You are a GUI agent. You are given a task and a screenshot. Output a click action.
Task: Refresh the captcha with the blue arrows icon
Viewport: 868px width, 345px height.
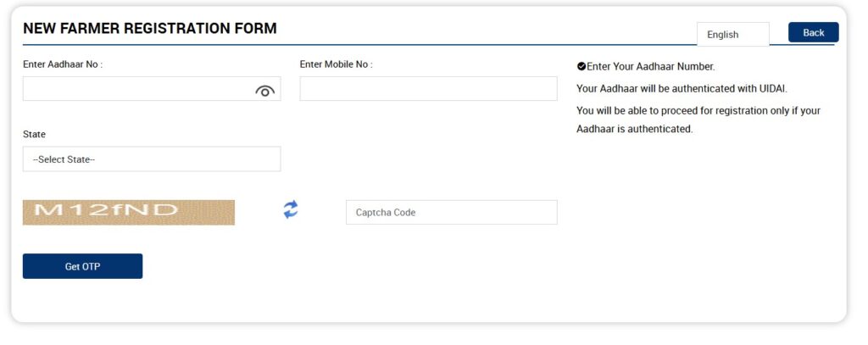tap(291, 210)
